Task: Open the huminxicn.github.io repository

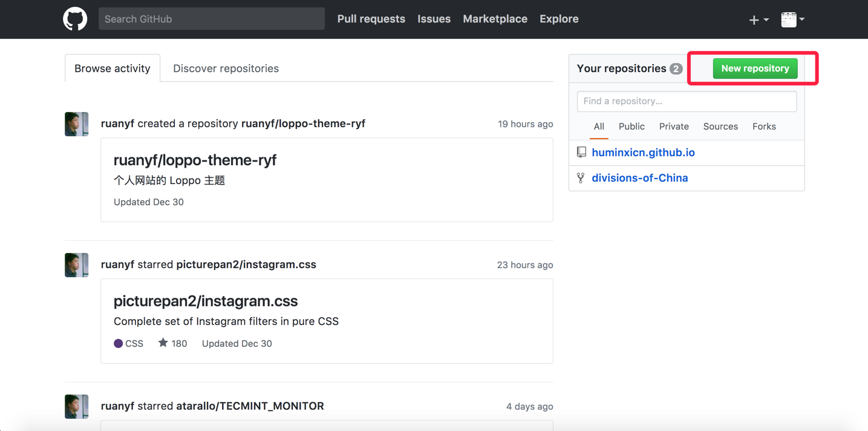Action: pyautogui.click(x=643, y=153)
